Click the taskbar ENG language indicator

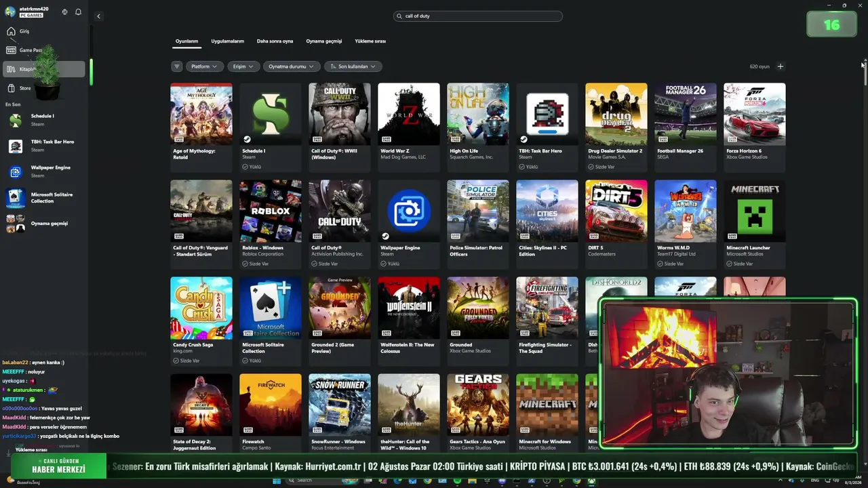(814, 481)
